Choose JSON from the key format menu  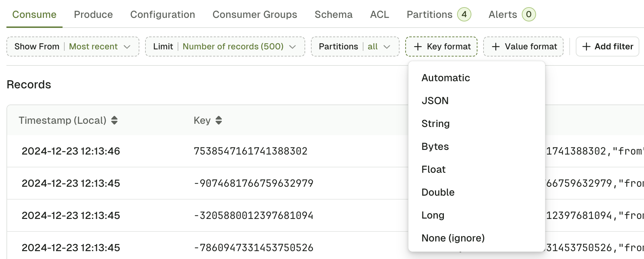tap(476, 101)
